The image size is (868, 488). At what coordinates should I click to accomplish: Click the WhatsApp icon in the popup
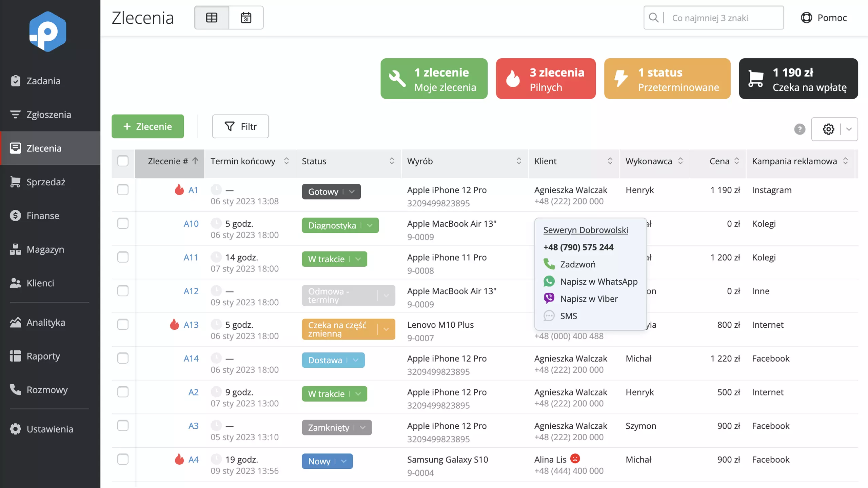click(549, 281)
